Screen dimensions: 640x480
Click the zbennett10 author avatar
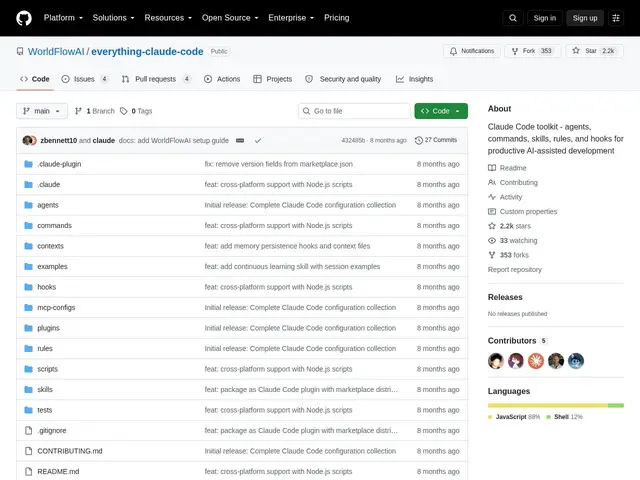click(27, 140)
